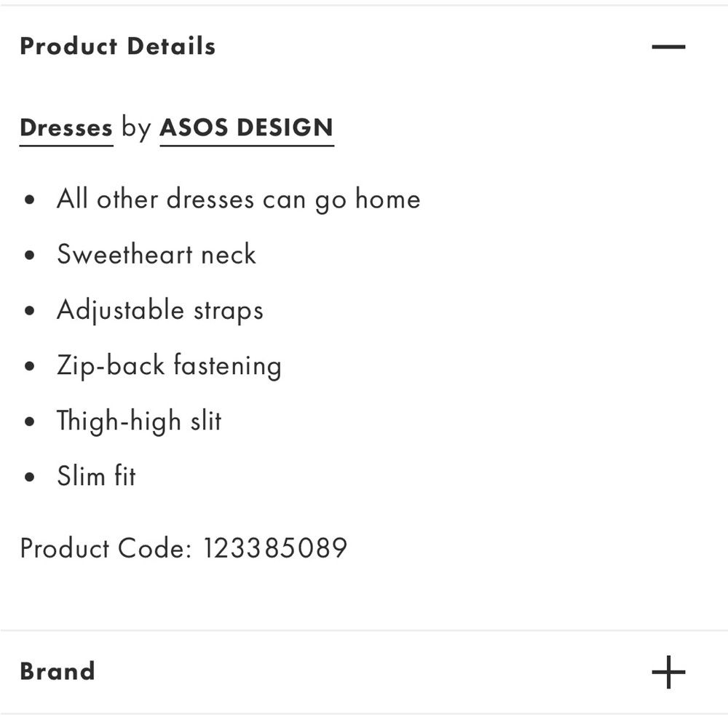
Task: Click the bullet dot before 'Sweetheart neck'
Action: click(30, 256)
